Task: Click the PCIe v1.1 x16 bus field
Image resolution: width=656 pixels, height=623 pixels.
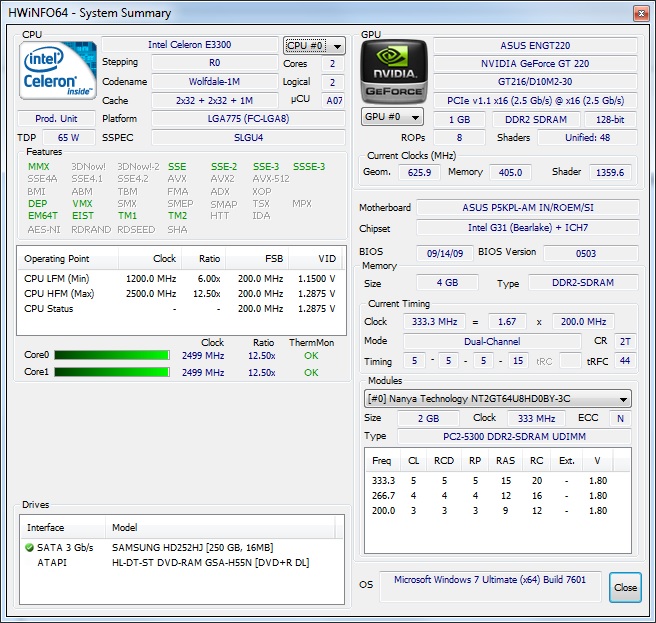Action: coord(535,100)
